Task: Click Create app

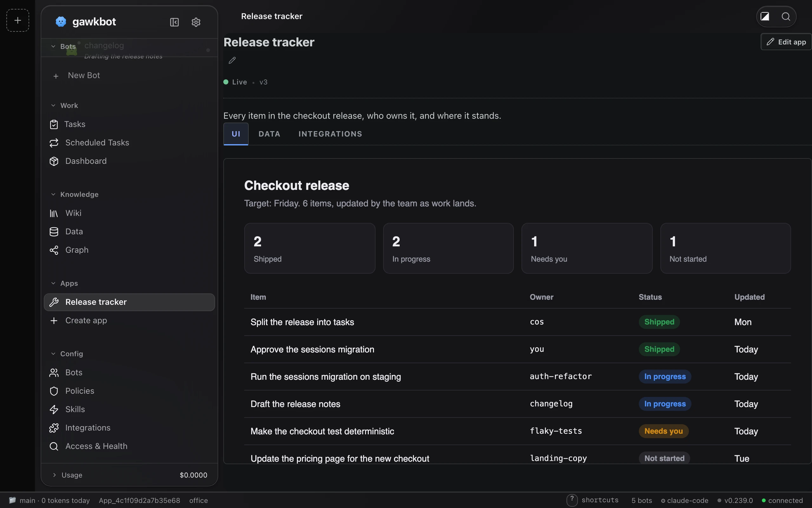Action: pyautogui.click(x=129, y=321)
